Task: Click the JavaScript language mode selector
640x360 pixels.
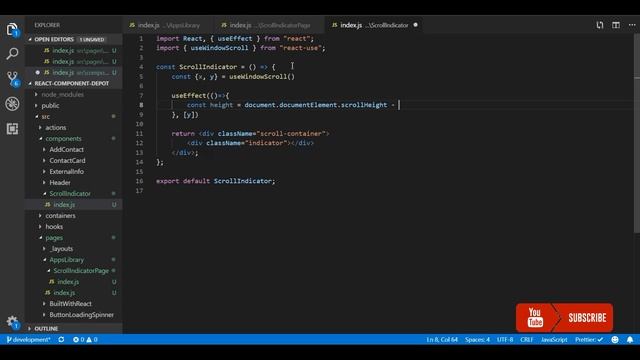Action: click(554, 340)
